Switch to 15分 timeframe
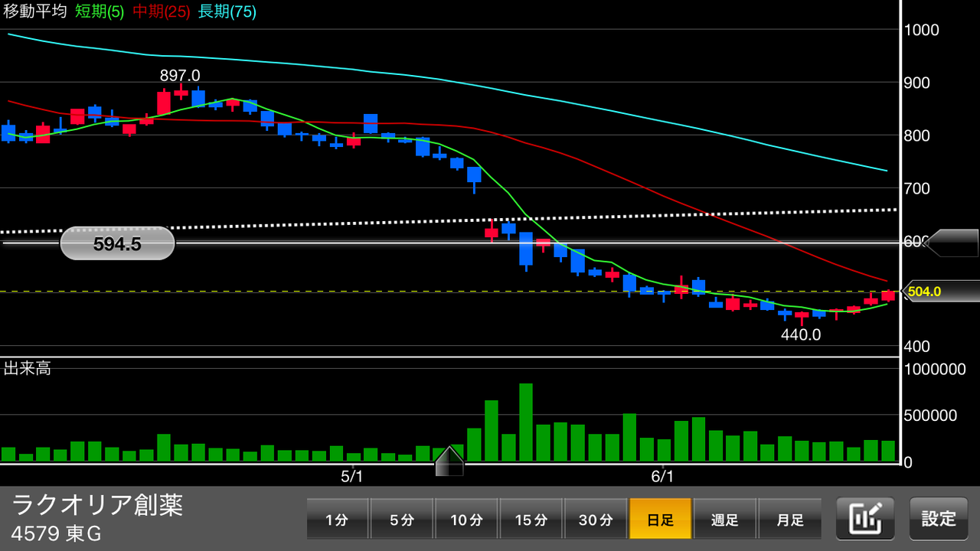 click(531, 520)
